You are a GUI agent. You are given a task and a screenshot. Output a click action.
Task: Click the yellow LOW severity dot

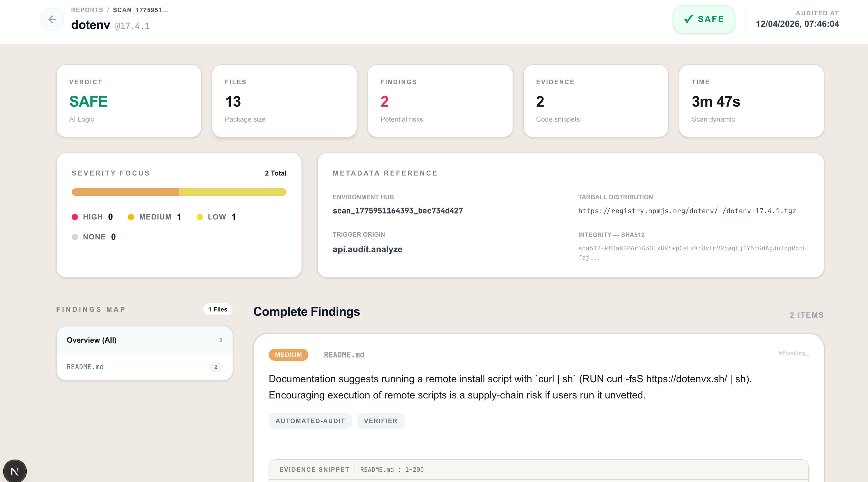[200, 217]
